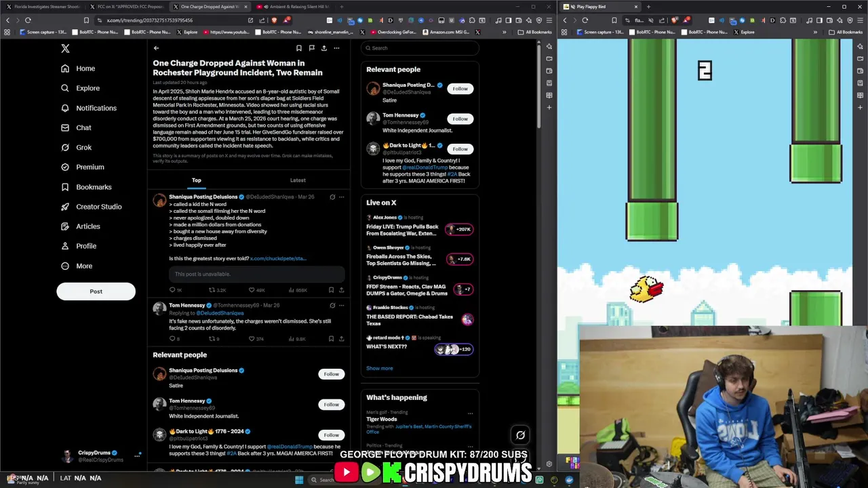
Task: Open Home in the X sidebar
Action: [x=78, y=68]
